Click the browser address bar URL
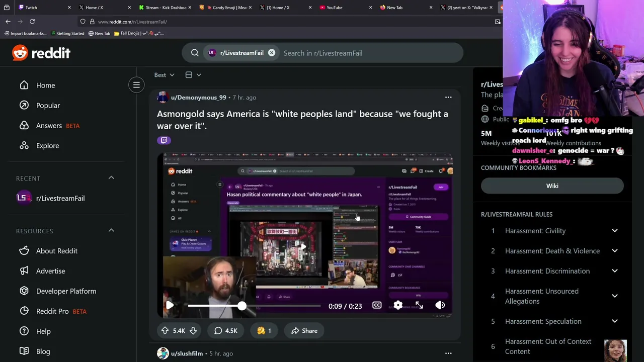This screenshot has width=644, height=362. 132,22
